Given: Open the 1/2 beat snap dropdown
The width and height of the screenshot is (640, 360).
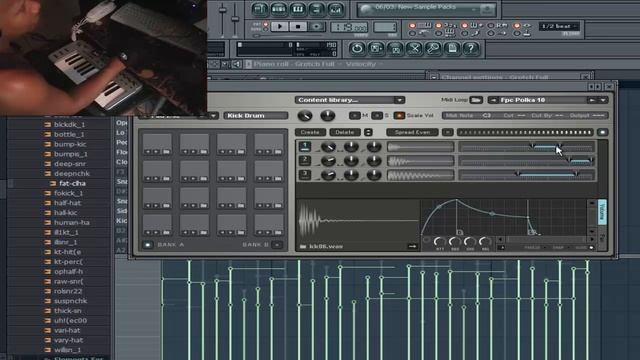Looking at the screenshot, I should click(x=559, y=27).
